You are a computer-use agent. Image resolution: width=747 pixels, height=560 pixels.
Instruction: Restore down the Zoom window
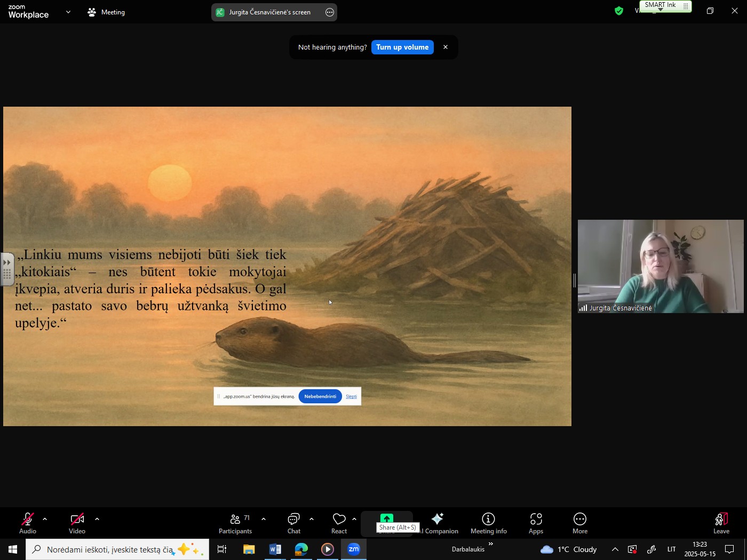tap(710, 11)
